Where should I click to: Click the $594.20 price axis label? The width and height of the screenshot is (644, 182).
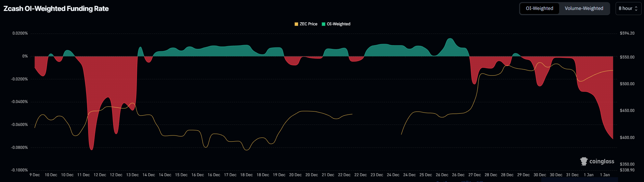point(627,33)
